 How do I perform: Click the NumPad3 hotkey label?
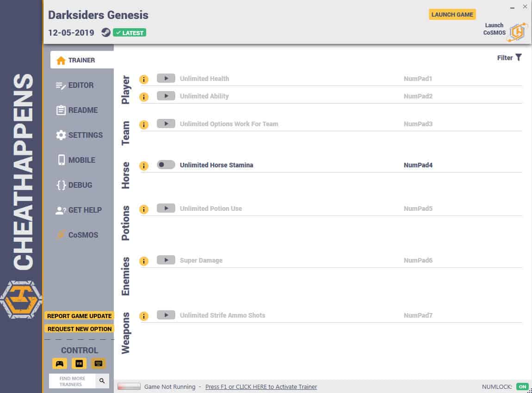tap(418, 124)
